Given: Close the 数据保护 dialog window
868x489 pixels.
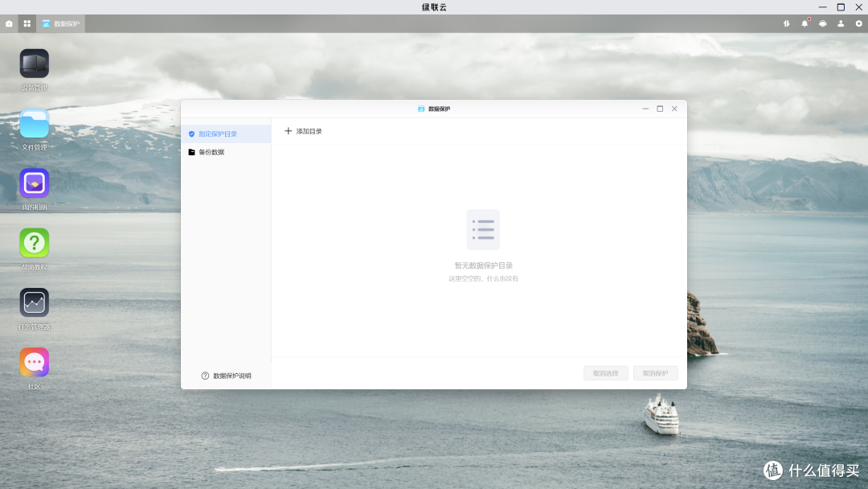Looking at the screenshot, I should click(x=674, y=109).
